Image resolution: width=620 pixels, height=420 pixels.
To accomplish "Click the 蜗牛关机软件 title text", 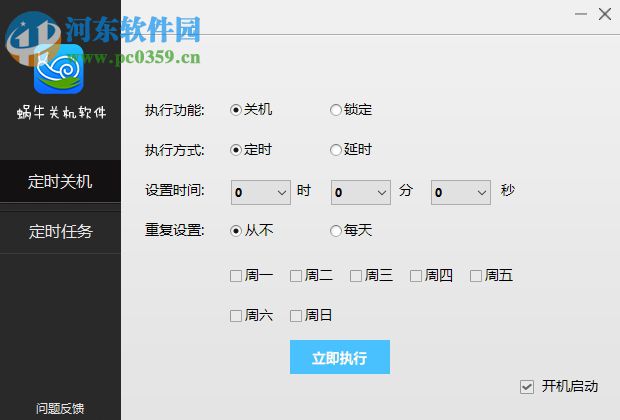I will tap(62, 113).
